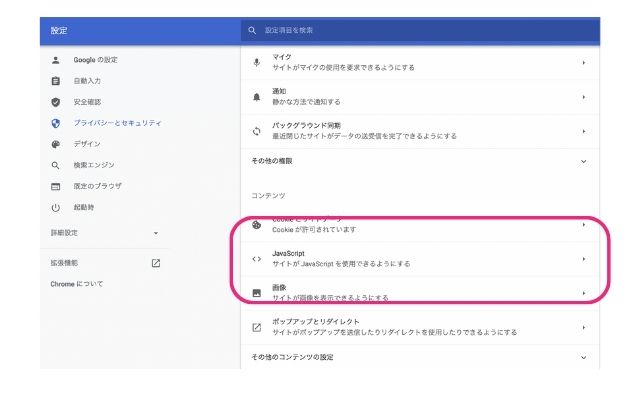Click 詳細設定 label in sidebar
Screen dimensions: 640x396
tap(64, 233)
